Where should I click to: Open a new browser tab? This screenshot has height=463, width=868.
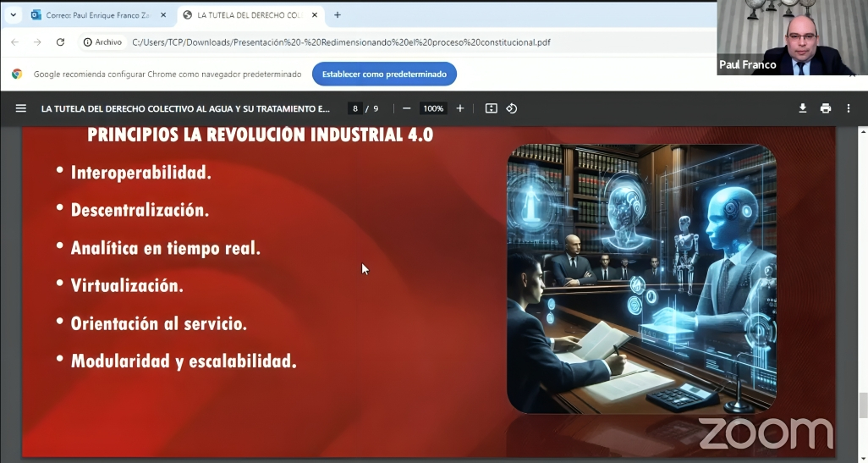[338, 15]
